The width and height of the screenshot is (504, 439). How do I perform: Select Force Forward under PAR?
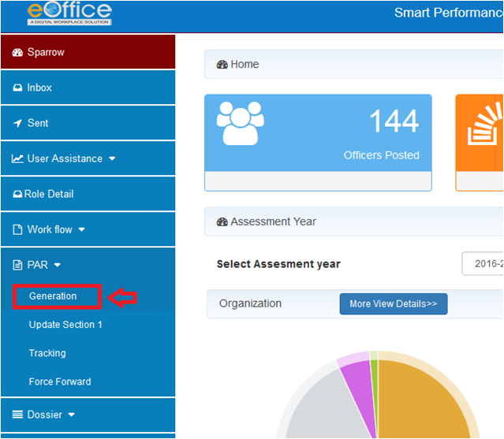click(60, 381)
